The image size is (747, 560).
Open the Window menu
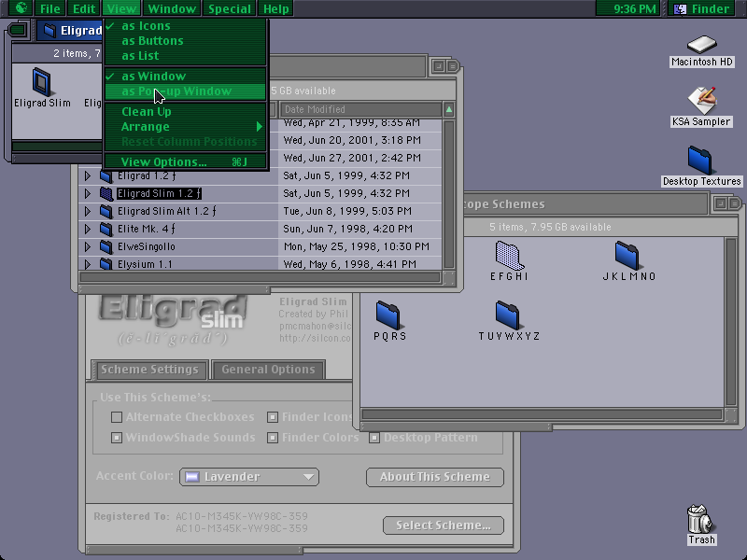pyautogui.click(x=172, y=8)
